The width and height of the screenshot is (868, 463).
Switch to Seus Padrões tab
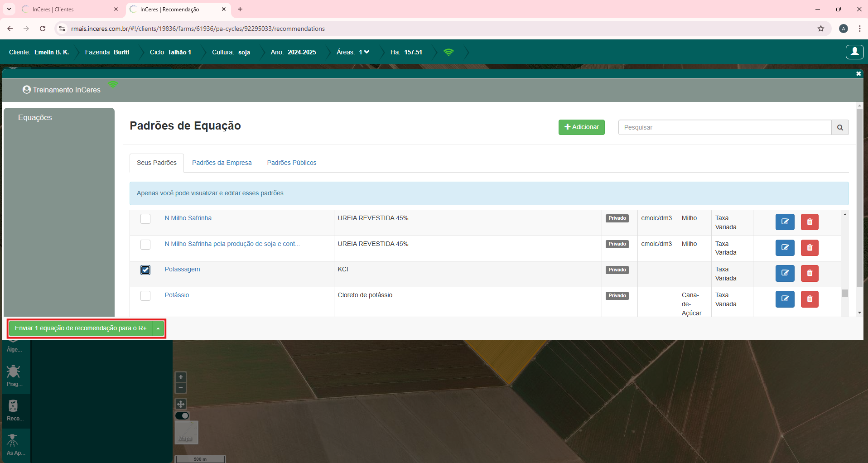coord(157,163)
